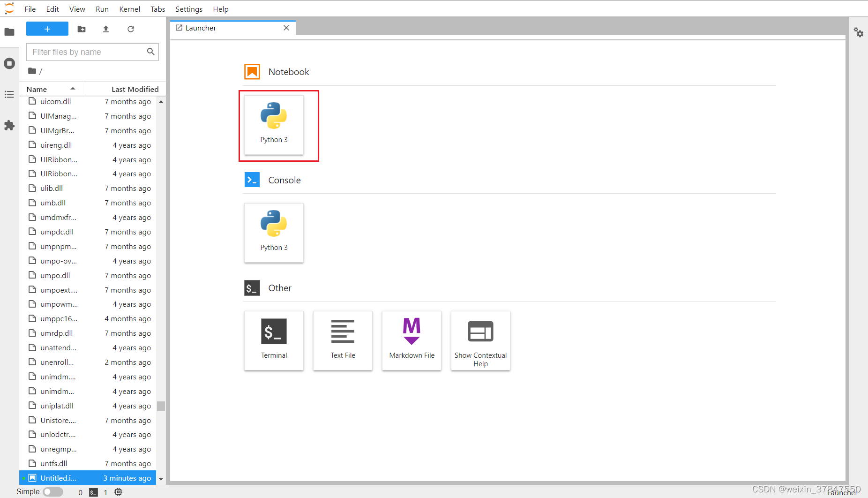Image resolution: width=868 pixels, height=498 pixels.
Task: Click the JupyterLab logo icon
Action: pos(9,8)
